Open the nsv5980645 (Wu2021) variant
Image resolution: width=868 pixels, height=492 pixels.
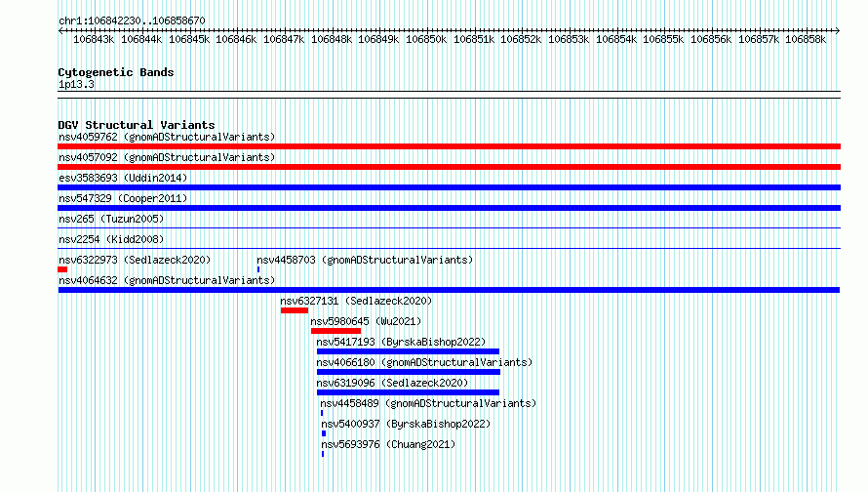coord(366,321)
